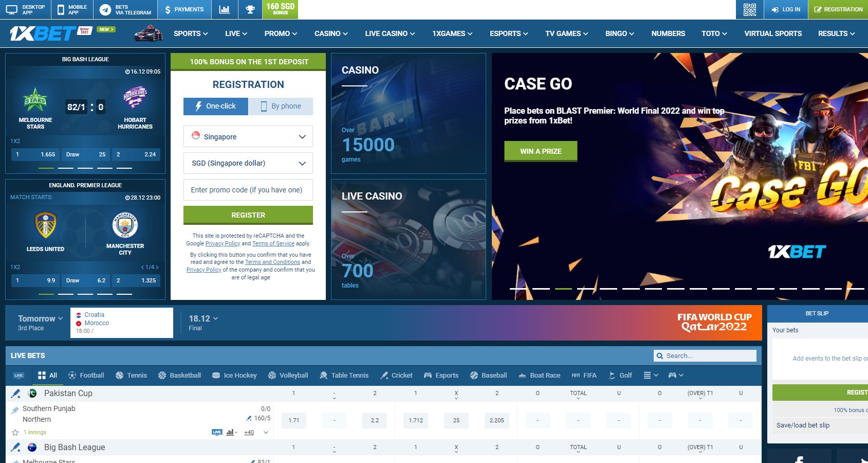
Task: Open the Live Casino 700 tables banner
Action: pos(409,239)
